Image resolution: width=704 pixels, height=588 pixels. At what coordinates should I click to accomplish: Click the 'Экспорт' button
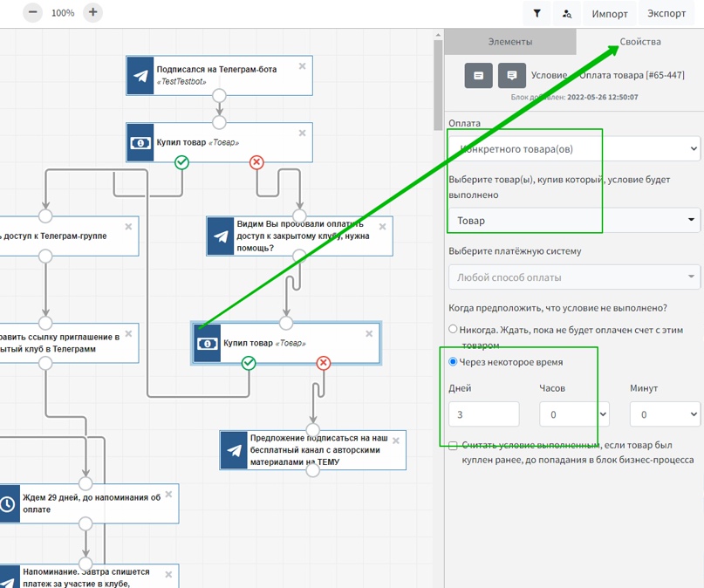[666, 14]
